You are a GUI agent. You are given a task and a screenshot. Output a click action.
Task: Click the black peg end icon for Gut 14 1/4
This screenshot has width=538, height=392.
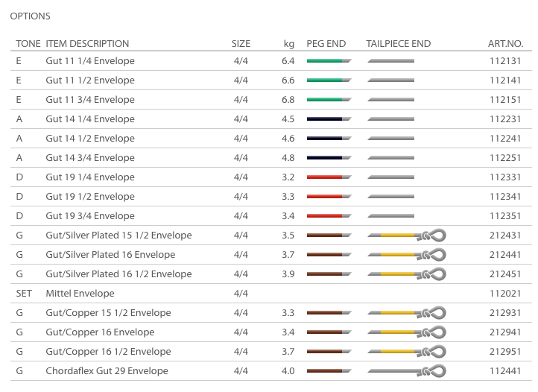[329, 119]
